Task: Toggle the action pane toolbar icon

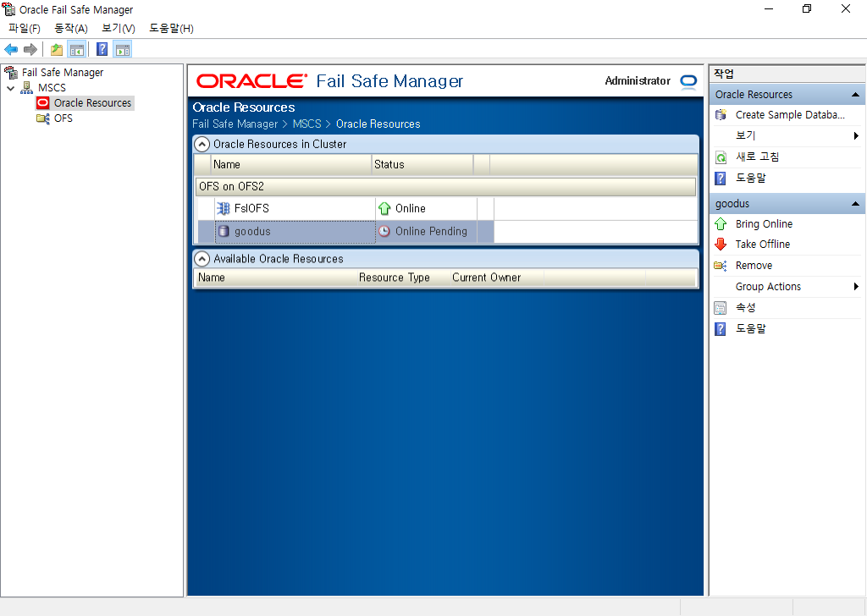Action: click(123, 50)
